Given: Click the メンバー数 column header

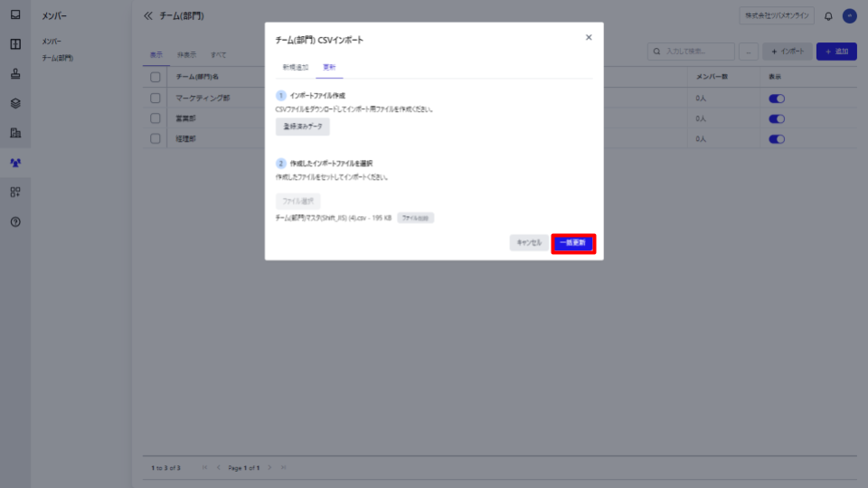Looking at the screenshot, I should 712,77.
